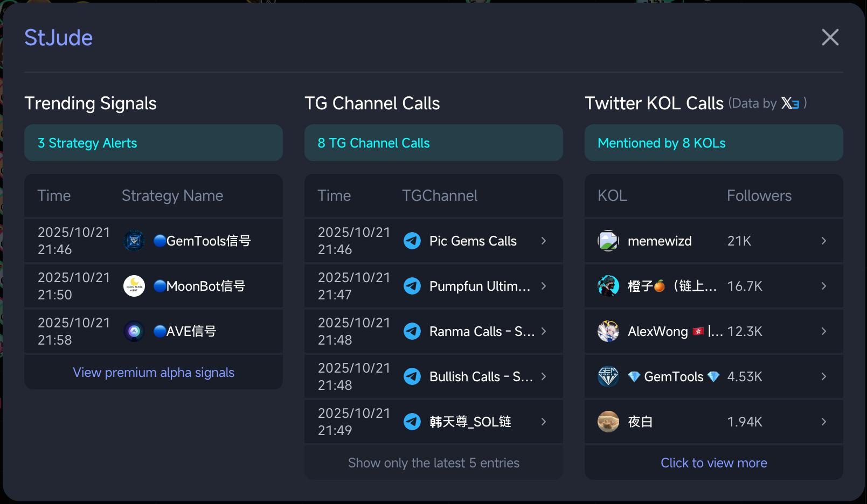Click the AVE signal logo icon

point(134,331)
